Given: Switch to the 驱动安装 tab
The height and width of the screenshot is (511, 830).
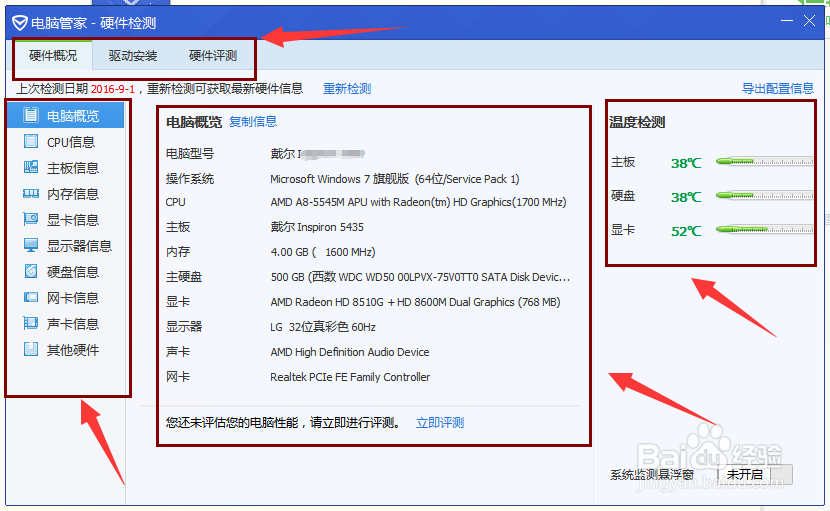Looking at the screenshot, I should coord(133,56).
